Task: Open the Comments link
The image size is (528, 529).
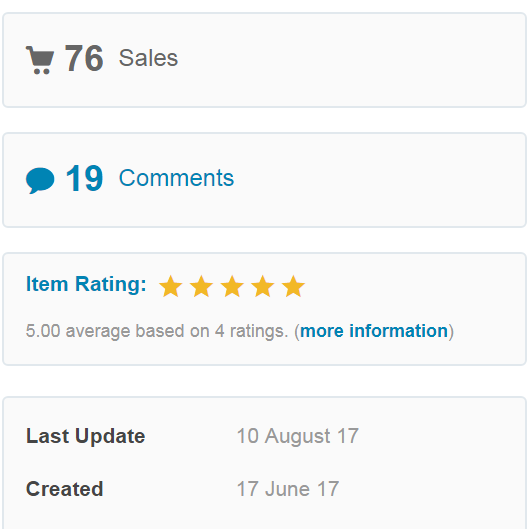Action: tap(176, 178)
